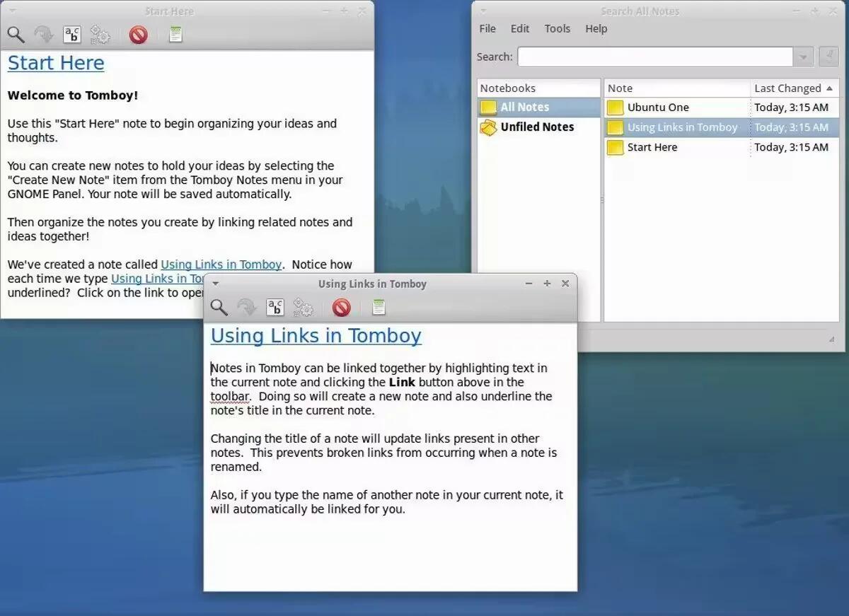849x616 pixels.
Task: Open the File menu
Action: click(x=487, y=29)
